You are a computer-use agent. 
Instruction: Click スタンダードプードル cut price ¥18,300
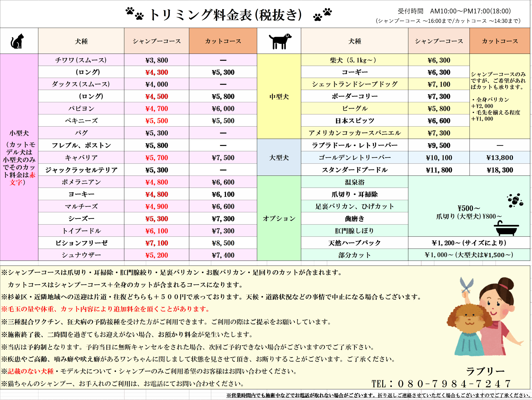pos(500,170)
